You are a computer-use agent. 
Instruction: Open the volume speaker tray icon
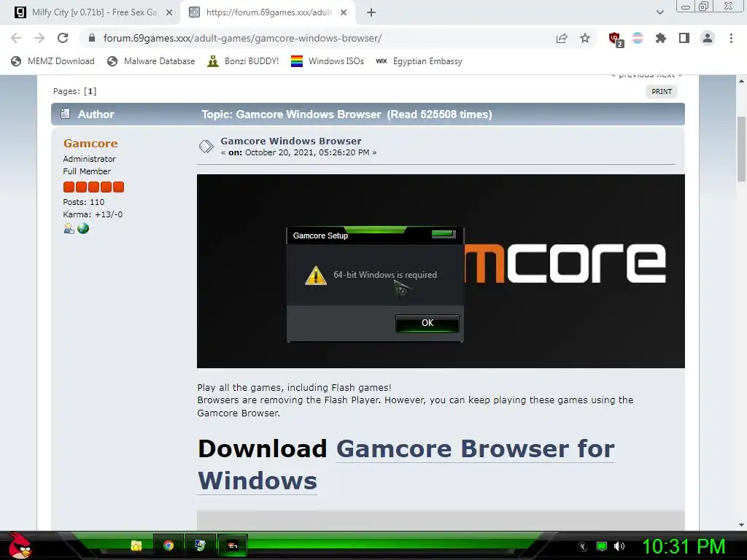[619, 547]
